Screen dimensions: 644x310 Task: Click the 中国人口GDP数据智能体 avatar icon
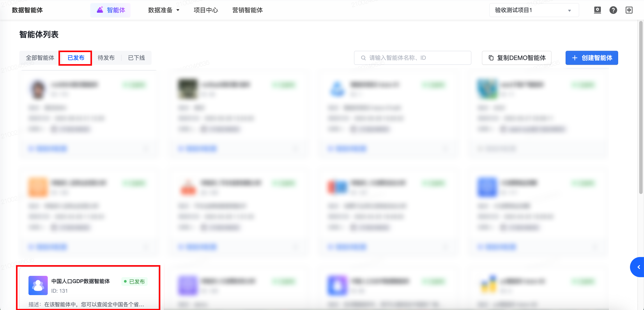click(x=38, y=285)
